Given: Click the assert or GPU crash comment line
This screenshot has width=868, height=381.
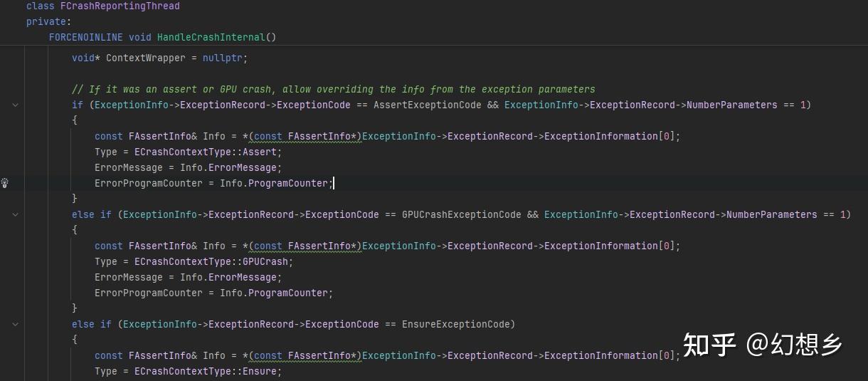Looking at the screenshot, I should pos(333,89).
